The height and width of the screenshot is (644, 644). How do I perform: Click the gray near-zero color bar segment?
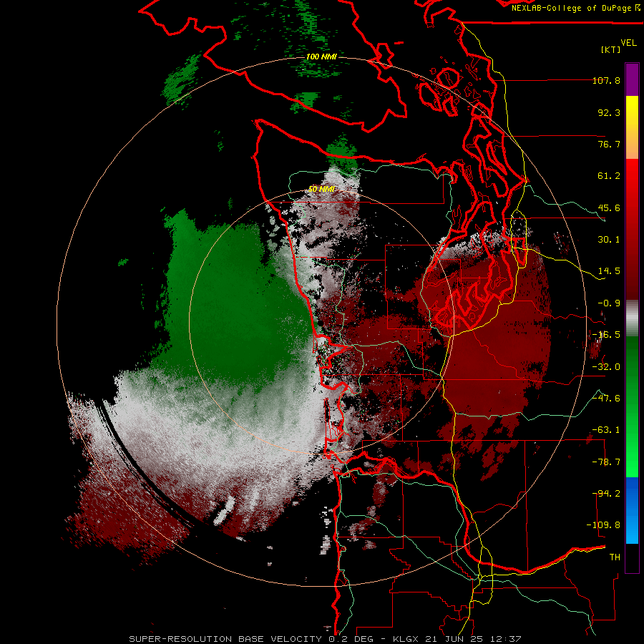tap(632, 318)
